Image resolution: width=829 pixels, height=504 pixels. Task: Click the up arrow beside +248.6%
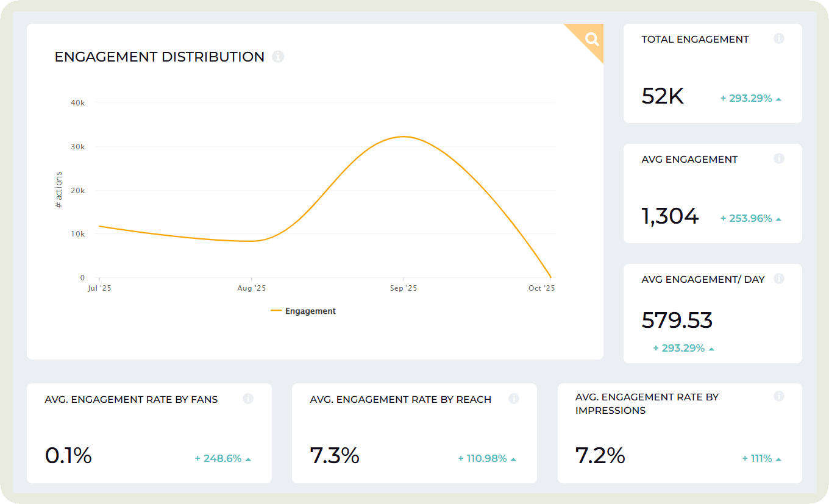pos(248,459)
